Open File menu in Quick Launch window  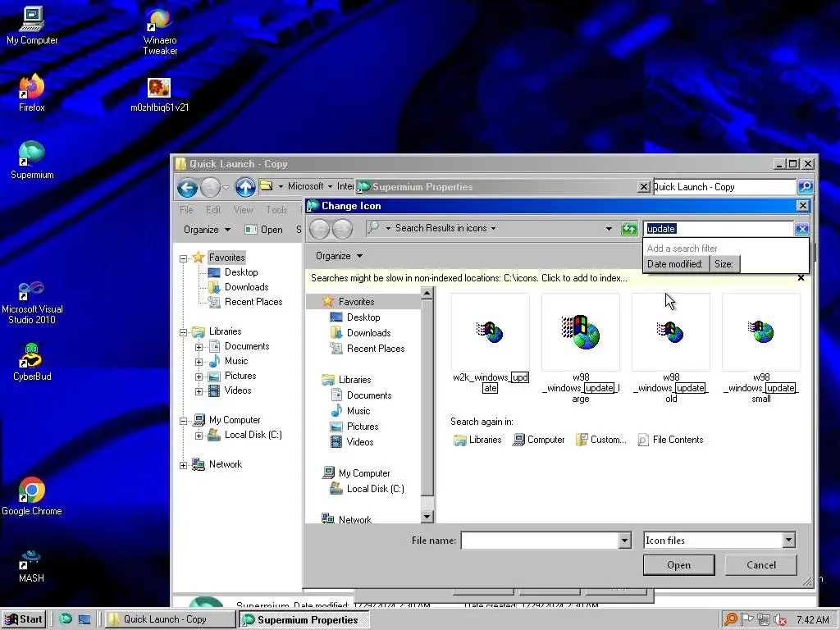click(186, 209)
